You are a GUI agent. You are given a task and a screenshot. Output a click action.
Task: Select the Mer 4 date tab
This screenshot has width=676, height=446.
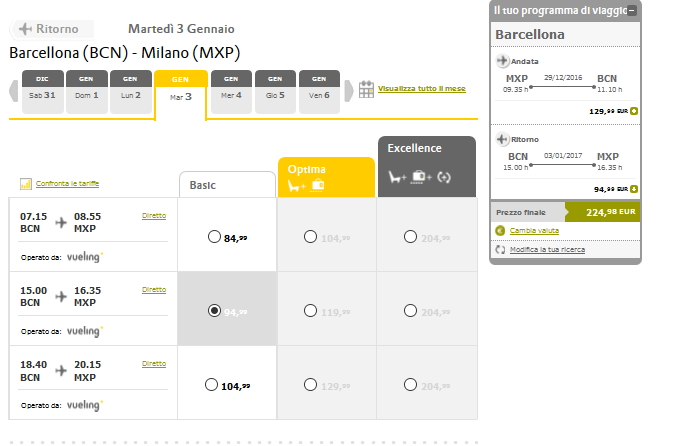[230, 88]
